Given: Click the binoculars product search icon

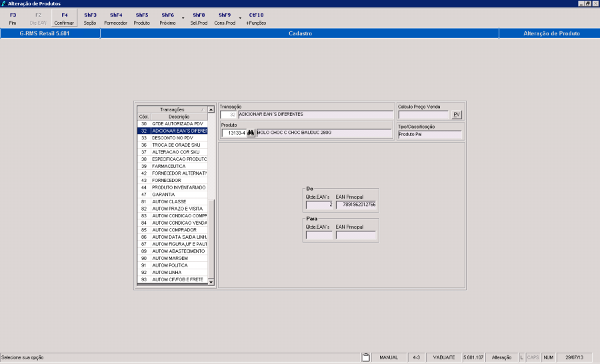Looking at the screenshot, I should [x=251, y=133].
